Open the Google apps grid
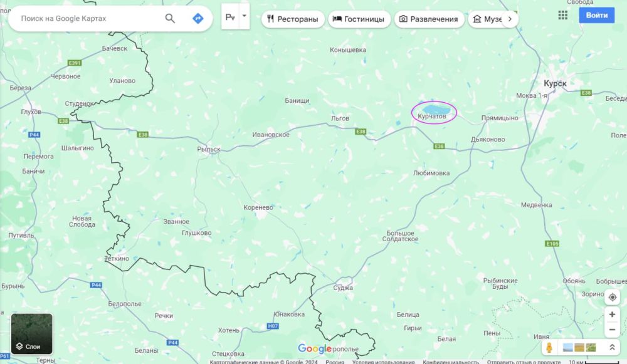Screen dimensions: 627x364 pos(562,15)
